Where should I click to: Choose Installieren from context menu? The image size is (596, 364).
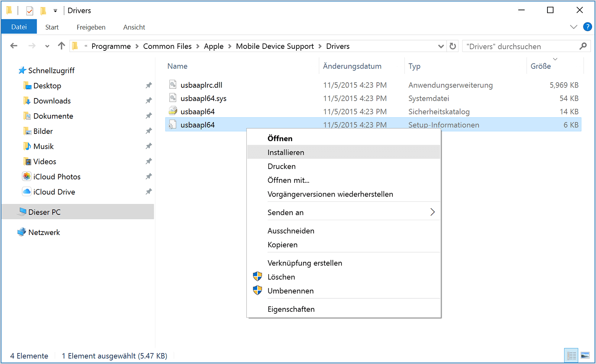(x=286, y=152)
